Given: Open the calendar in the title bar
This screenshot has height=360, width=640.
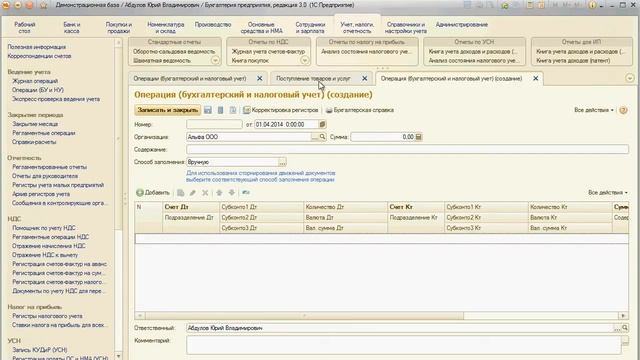Looking at the screenshot, I should tap(541, 5).
